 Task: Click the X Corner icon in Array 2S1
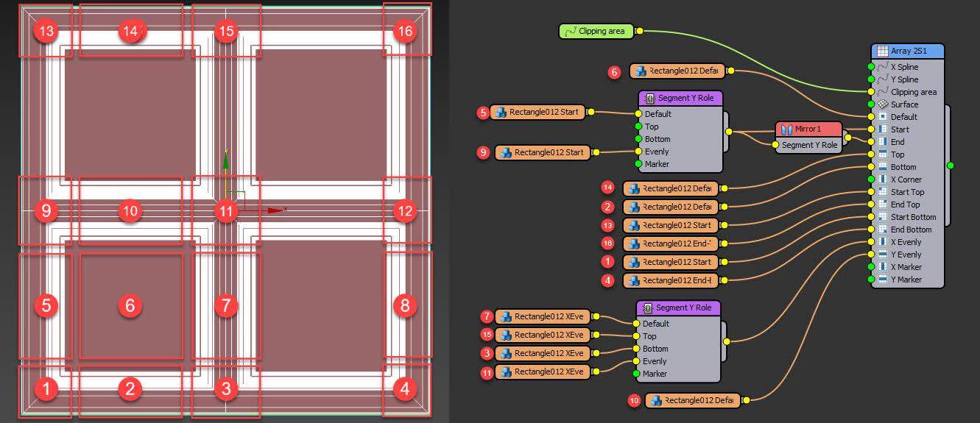[x=882, y=179]
